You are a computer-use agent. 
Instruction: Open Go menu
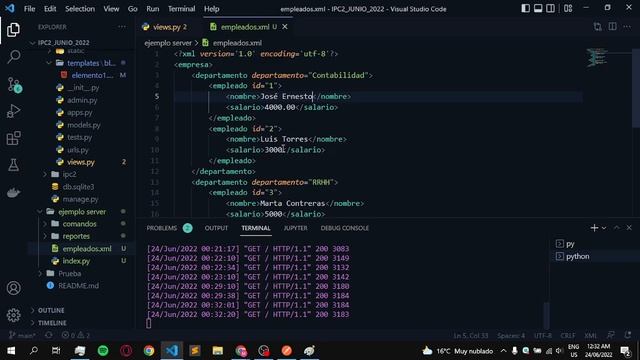(132, 9)
